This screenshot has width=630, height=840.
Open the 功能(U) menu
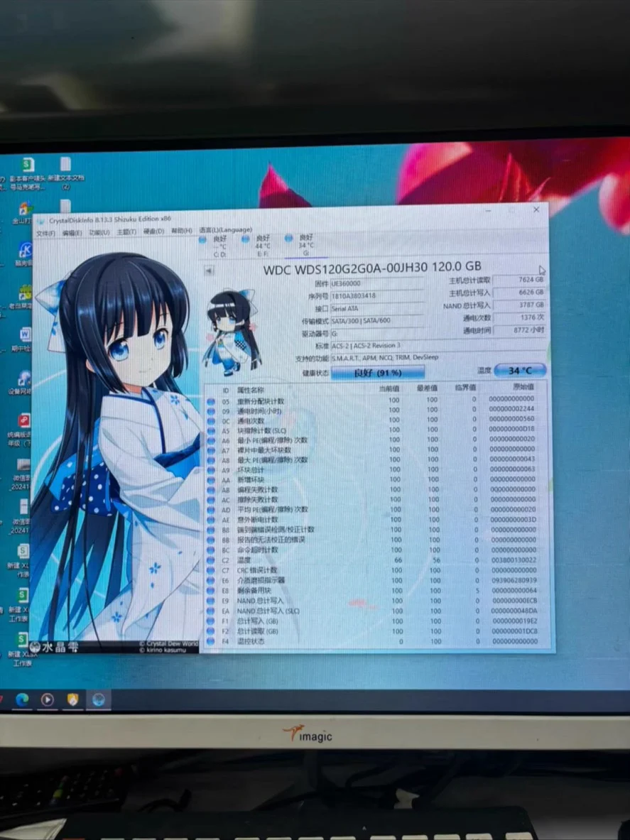pos(99,232)
